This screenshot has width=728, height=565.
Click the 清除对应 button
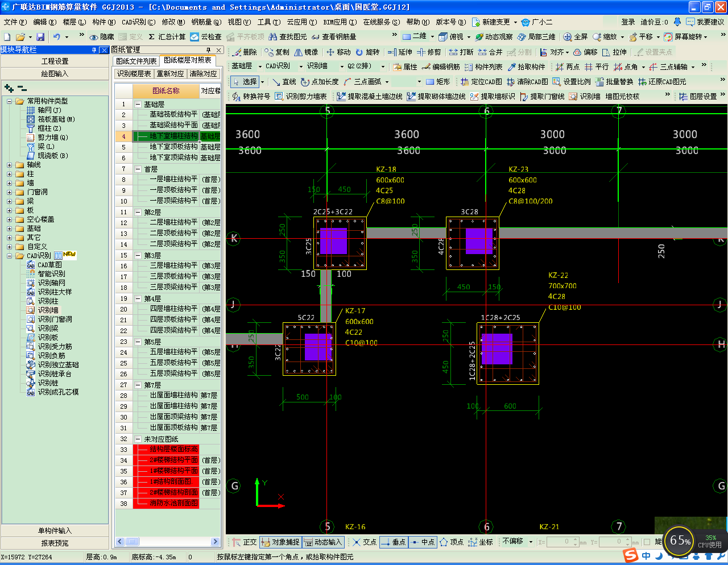pyautogui.click(x=203, y=74)
